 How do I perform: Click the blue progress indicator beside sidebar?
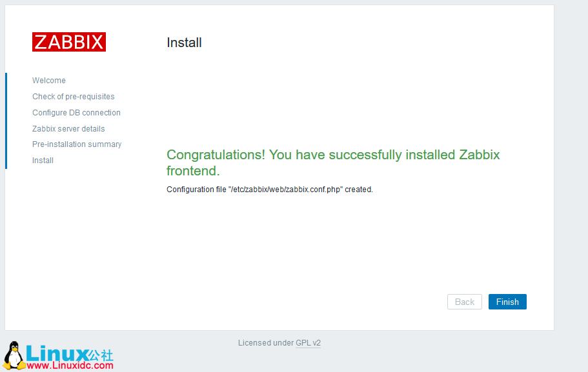5,120
